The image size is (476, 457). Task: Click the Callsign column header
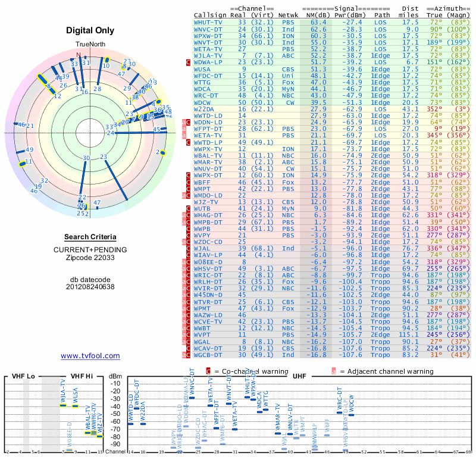click(x=210, y=15)
